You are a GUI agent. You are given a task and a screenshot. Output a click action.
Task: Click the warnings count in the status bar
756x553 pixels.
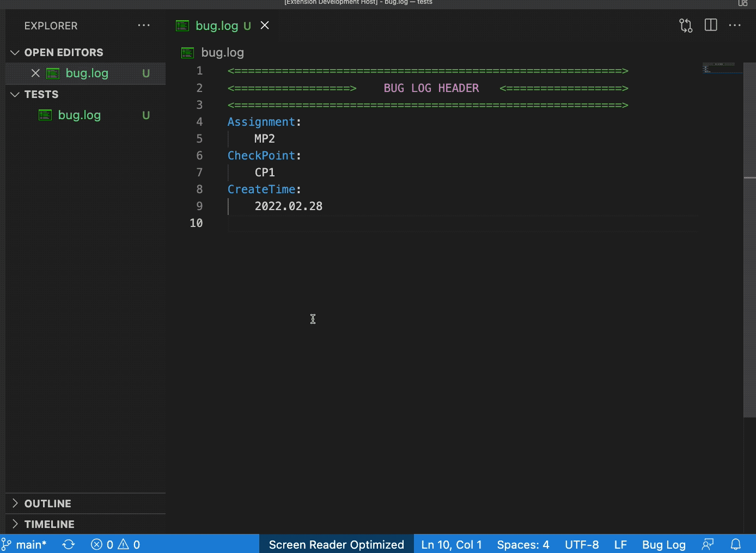click(130, 544)
